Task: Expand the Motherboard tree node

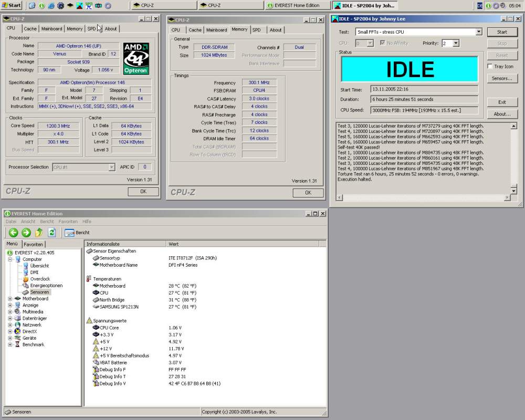Action: pyautogui.click(x=10, y=298)
